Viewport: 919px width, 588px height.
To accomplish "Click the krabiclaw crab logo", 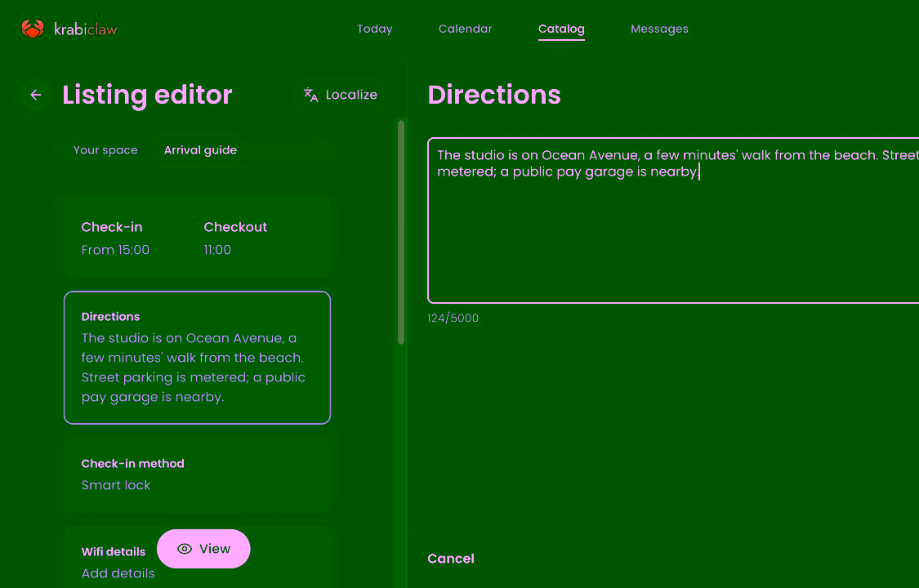I will tap(33, 29).
